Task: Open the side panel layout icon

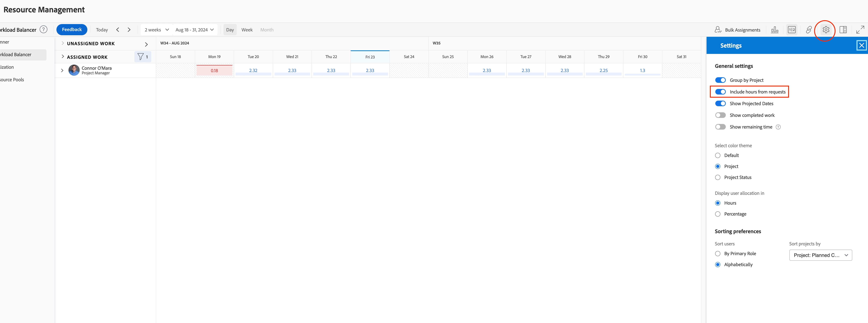Action: [x=843, y=30]
